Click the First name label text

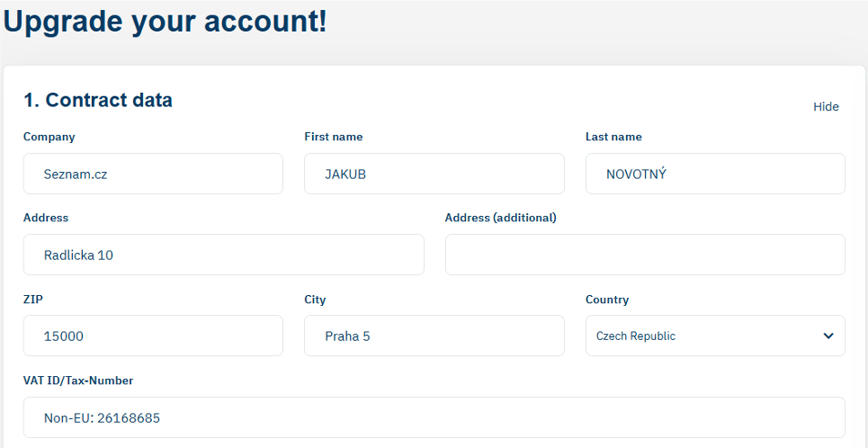pyautogui.click(x=334, y=137)
